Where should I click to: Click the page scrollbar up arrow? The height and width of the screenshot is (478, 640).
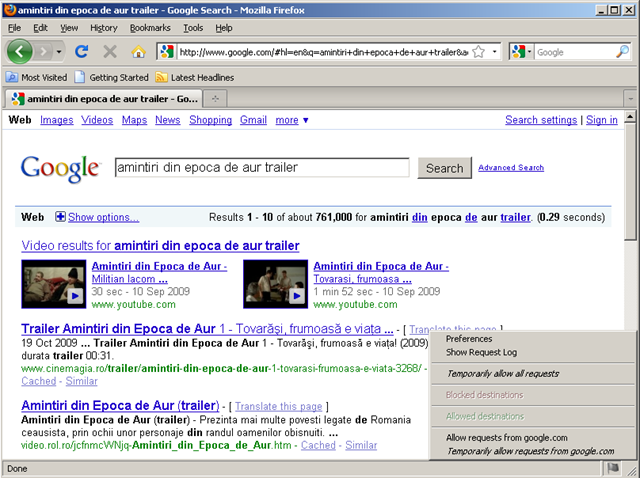(631, 117)
